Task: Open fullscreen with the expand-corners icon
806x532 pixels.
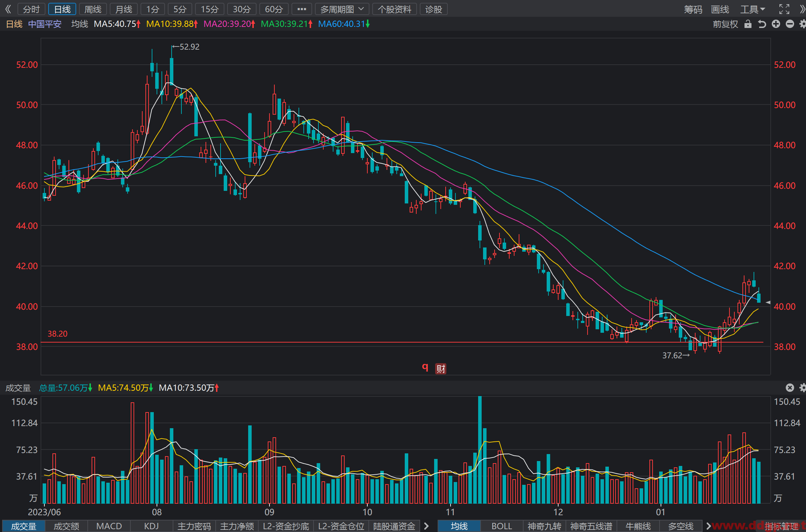Action: [784, 9]
